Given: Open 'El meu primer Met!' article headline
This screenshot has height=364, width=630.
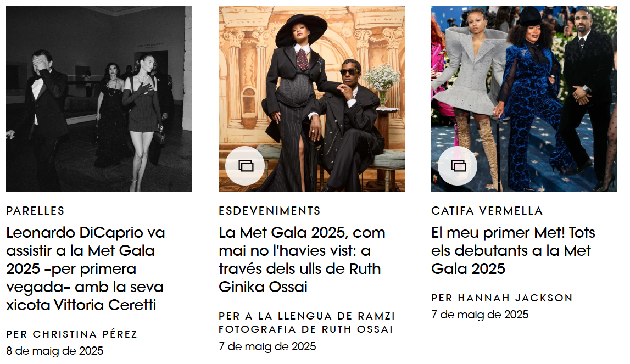Looking at the screenshot, I should (x=513, y=251).
